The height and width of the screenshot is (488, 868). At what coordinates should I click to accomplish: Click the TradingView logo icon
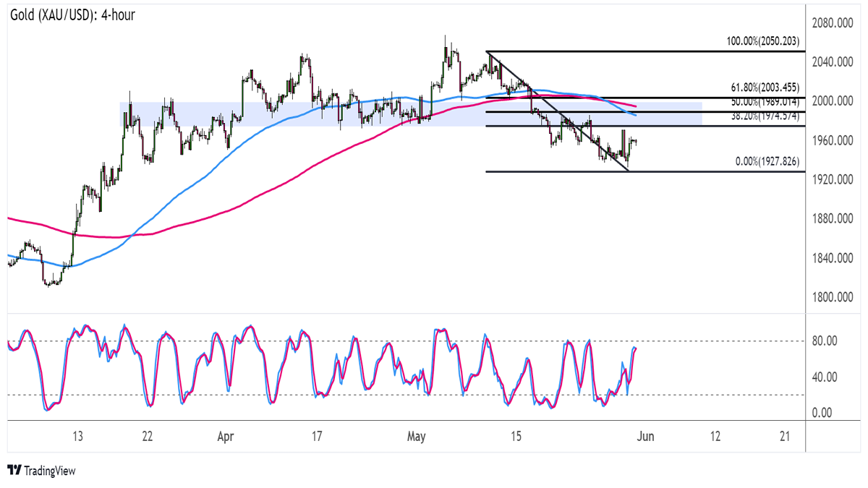(14, 471)
